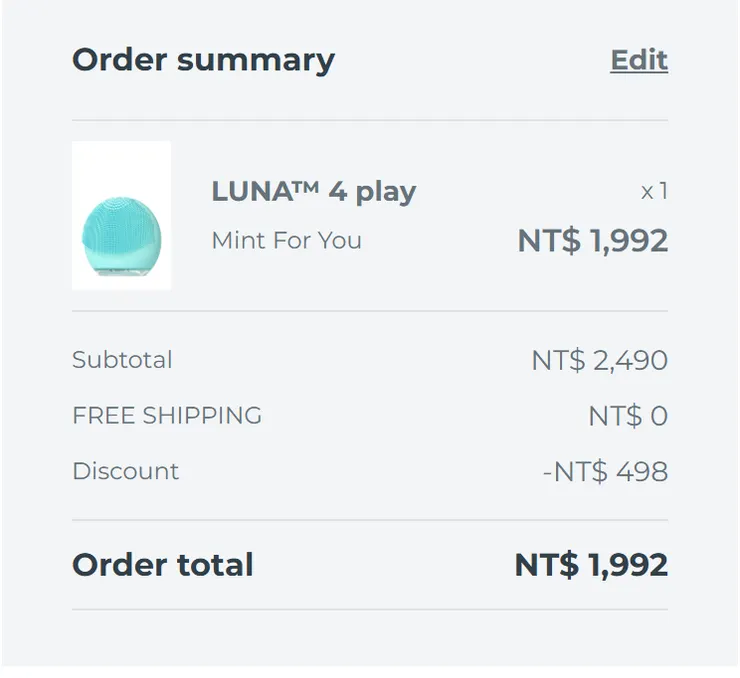Click the NT$ 2,490 subtotal amount
The height and width of the screenshot is (678, 740).
tap(599, 360)
